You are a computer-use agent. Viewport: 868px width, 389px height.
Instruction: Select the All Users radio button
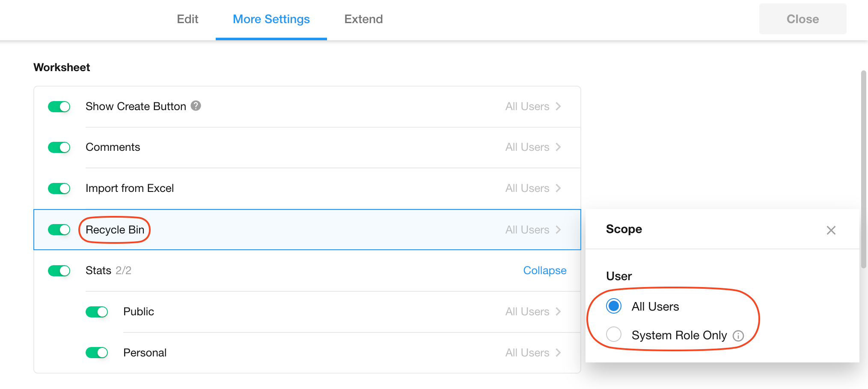coord(614,306)
